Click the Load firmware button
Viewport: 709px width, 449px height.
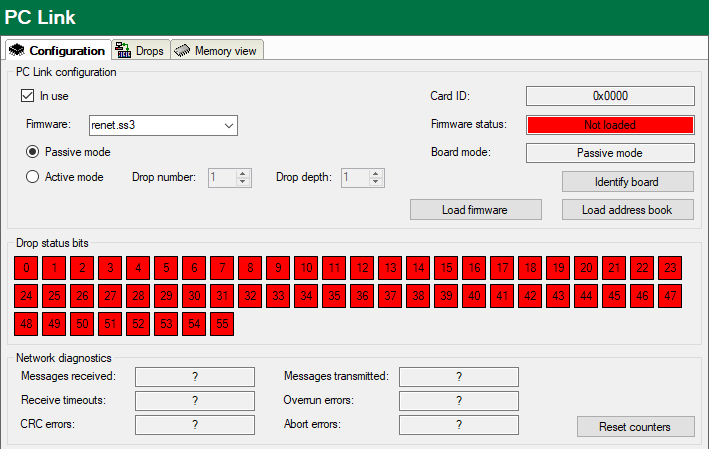click(475, 210)
